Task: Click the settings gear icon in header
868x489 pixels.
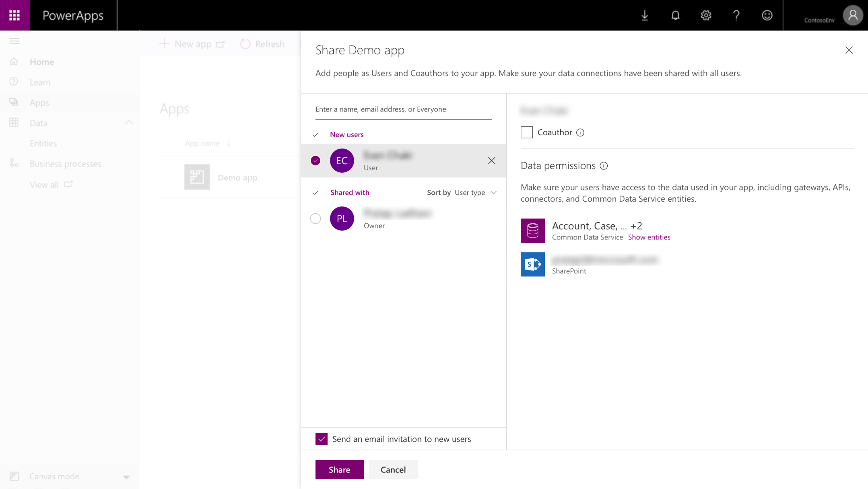Action: 706,15
